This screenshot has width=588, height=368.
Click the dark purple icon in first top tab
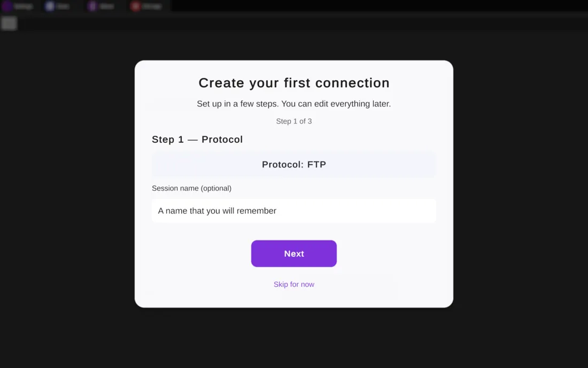coord(7,6)
